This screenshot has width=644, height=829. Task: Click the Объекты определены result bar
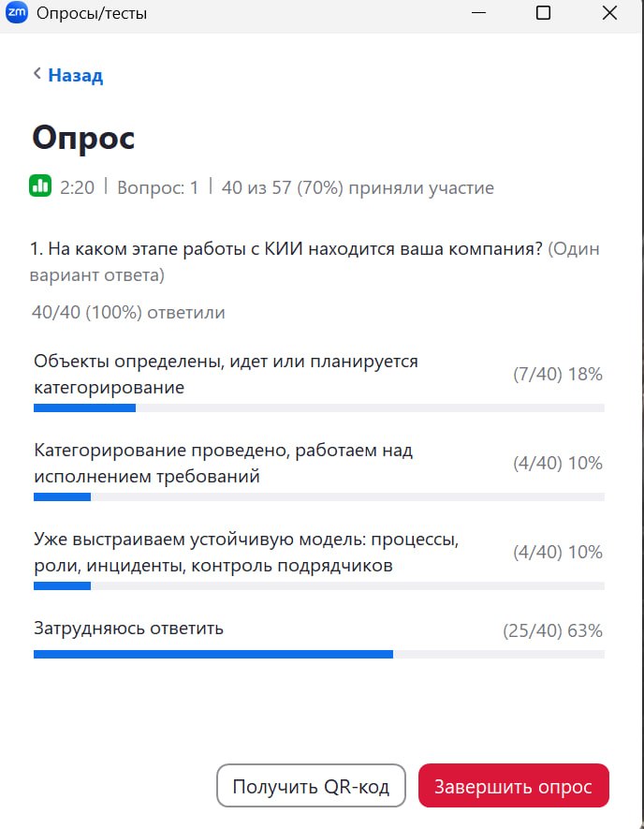(x=318, y=407)
